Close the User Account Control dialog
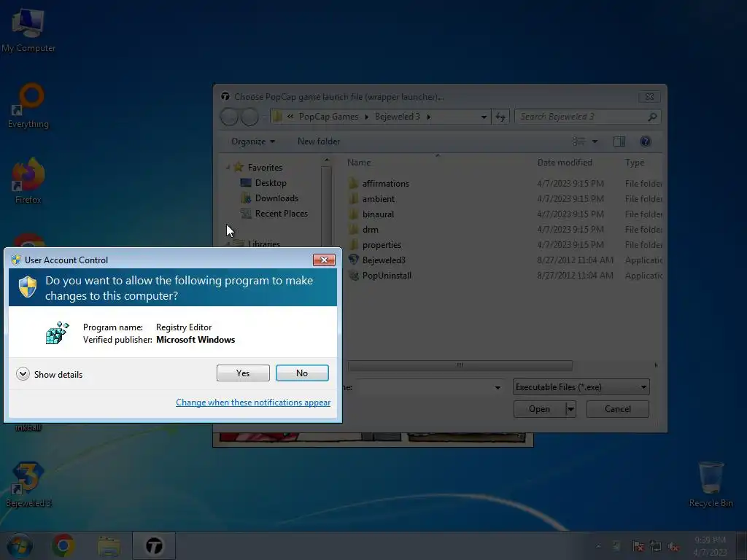 tap(324, 260)
